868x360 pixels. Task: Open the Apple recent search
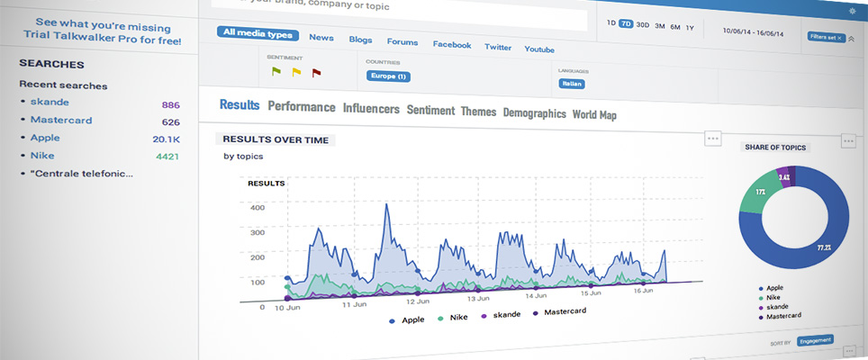point(45,138)
